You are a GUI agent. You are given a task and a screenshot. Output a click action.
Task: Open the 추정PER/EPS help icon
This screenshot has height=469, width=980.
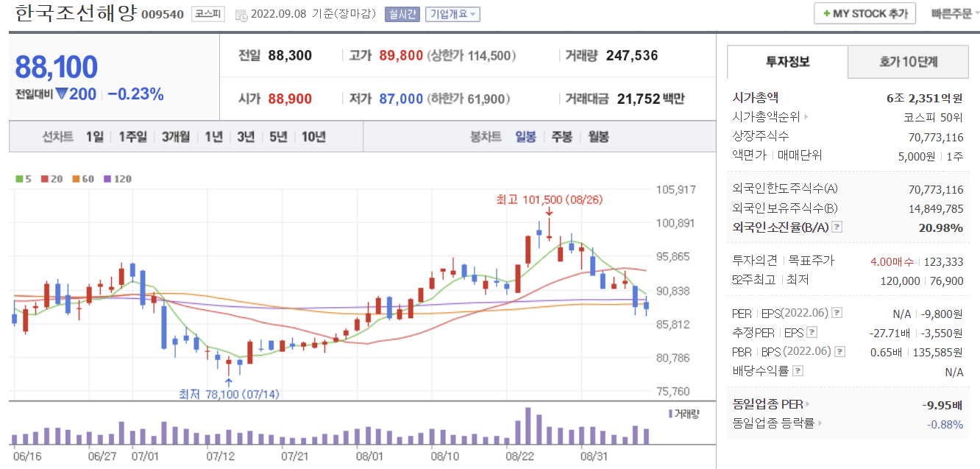pyautogui.click(x=812, y=332)
